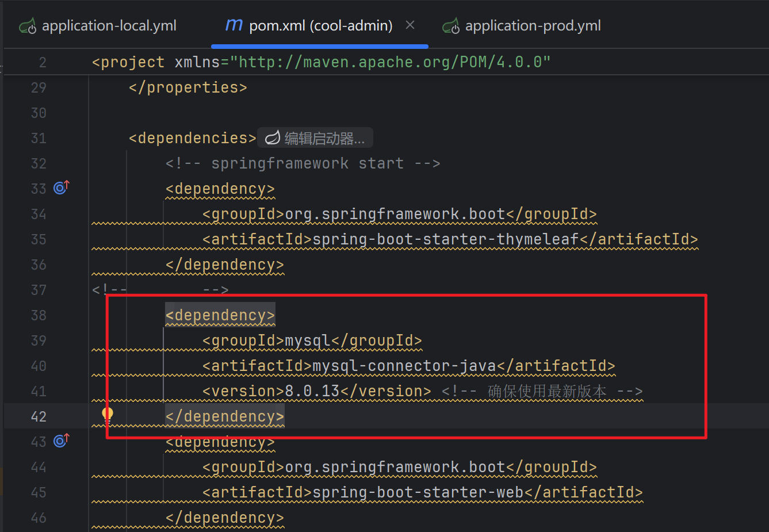
Task: Click the Spring leaf icon on application-prod.yml tab
Action: point(451,25)
